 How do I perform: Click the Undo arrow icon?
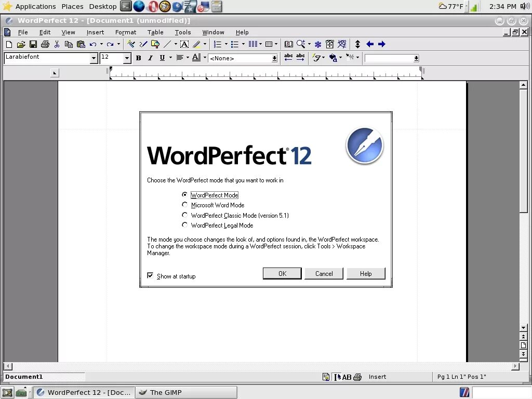(x=93, y=44)
